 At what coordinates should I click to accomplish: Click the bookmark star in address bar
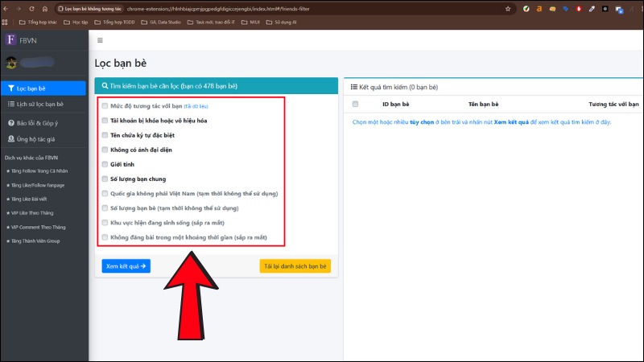508,8
